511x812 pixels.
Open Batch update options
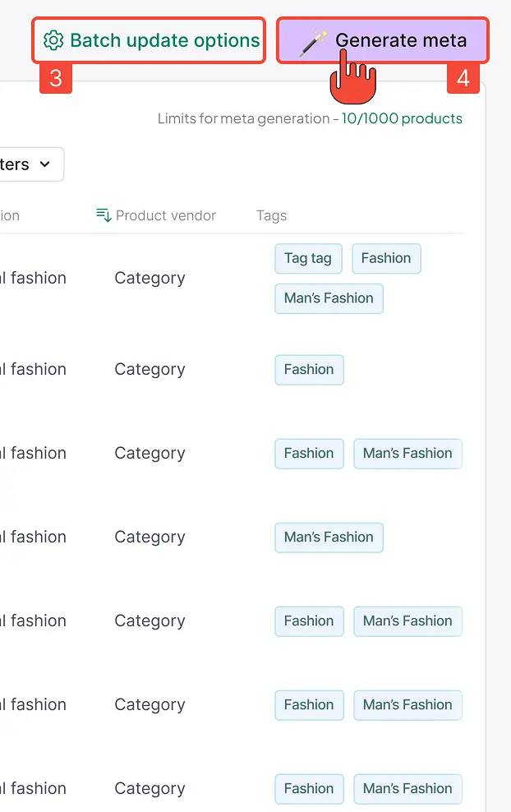[149, 40]
